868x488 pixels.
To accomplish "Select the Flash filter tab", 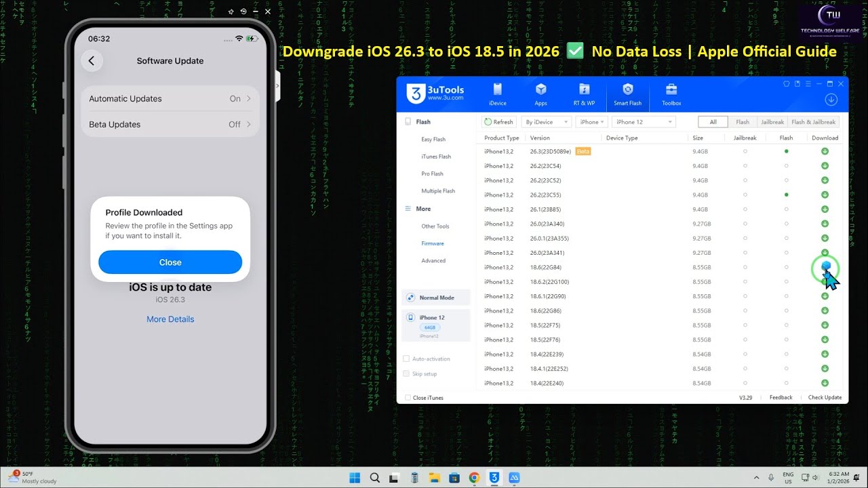I will click(x=743, y=122).
